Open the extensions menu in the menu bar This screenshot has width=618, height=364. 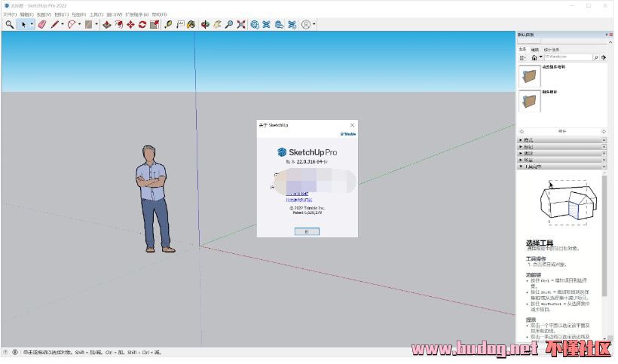point(136,14)
